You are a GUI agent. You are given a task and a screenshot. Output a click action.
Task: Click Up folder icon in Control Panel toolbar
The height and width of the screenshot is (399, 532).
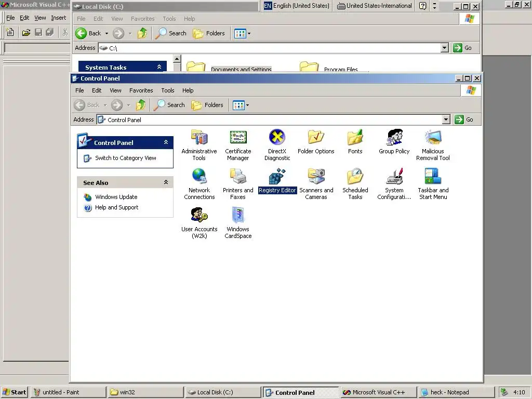[141, 105]
